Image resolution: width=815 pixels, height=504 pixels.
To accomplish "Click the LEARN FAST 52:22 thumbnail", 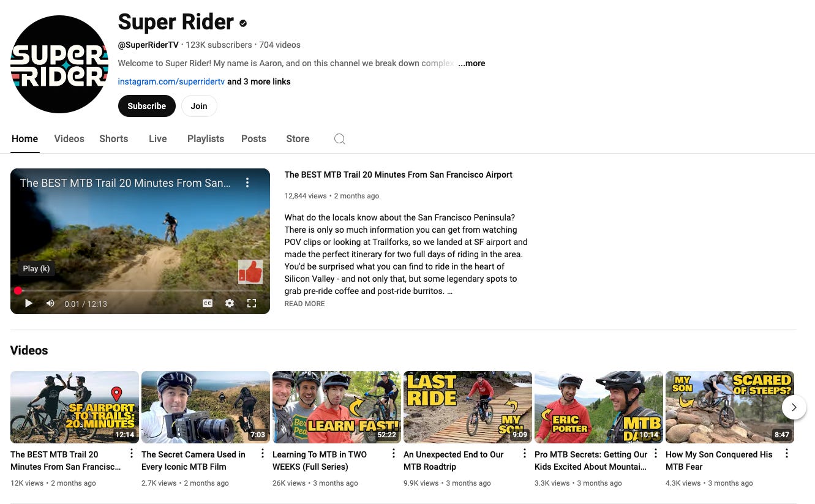I will [337, 407].
